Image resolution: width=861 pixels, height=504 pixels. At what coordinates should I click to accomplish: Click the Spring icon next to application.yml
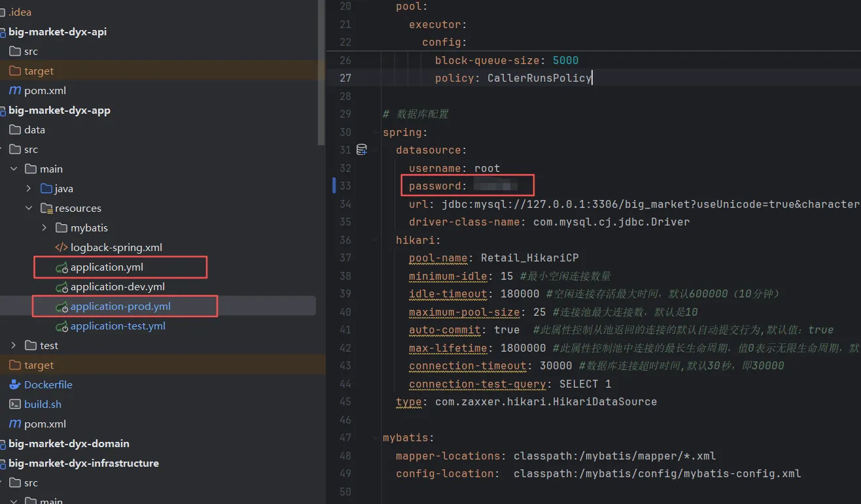coord(61,267)
